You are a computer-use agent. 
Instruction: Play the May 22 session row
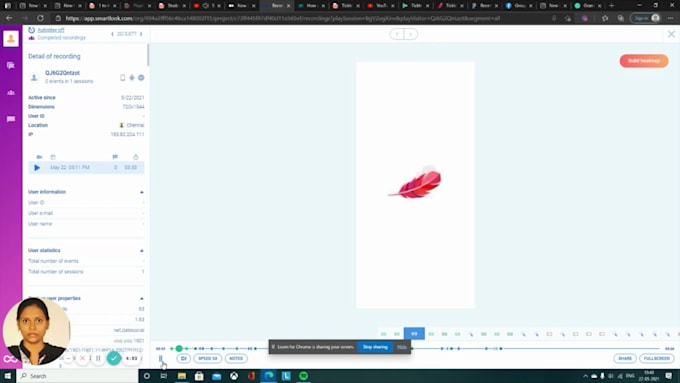tap(86, 167)
